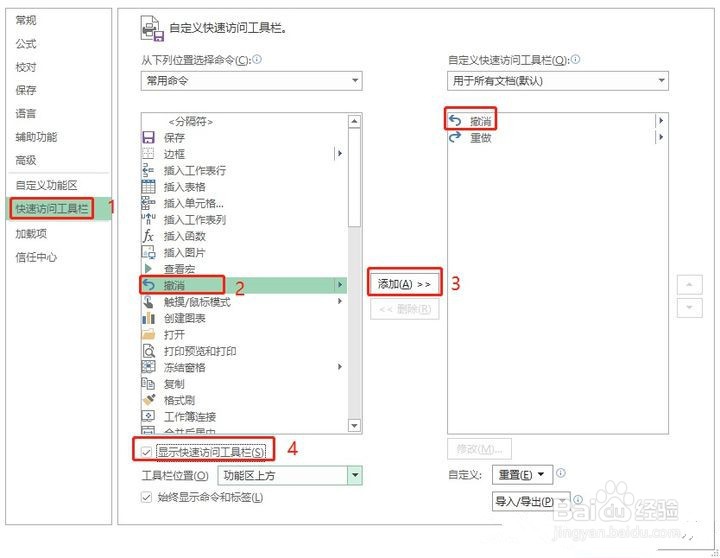Click the Move Down arrow button

(x=689, y=307)
